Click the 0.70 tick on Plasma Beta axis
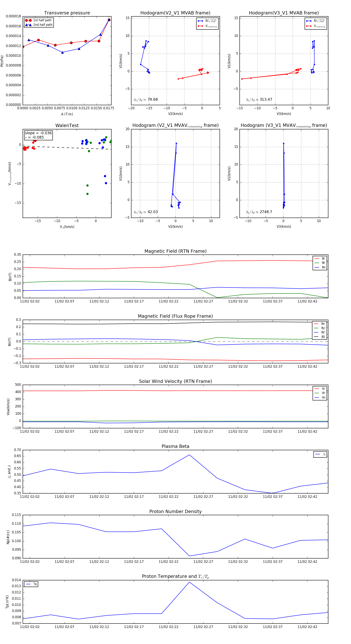 pyautogui.click(x=18, y=450)
